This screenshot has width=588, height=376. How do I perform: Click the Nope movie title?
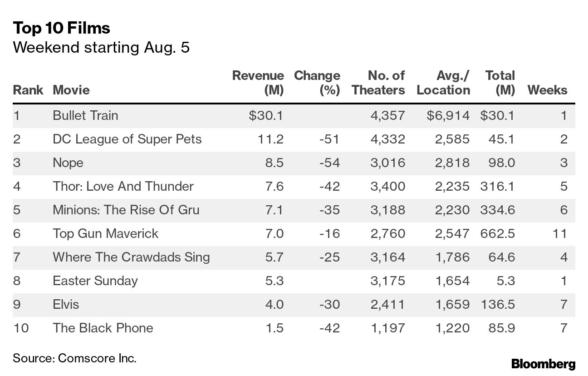tap(68, 163)
